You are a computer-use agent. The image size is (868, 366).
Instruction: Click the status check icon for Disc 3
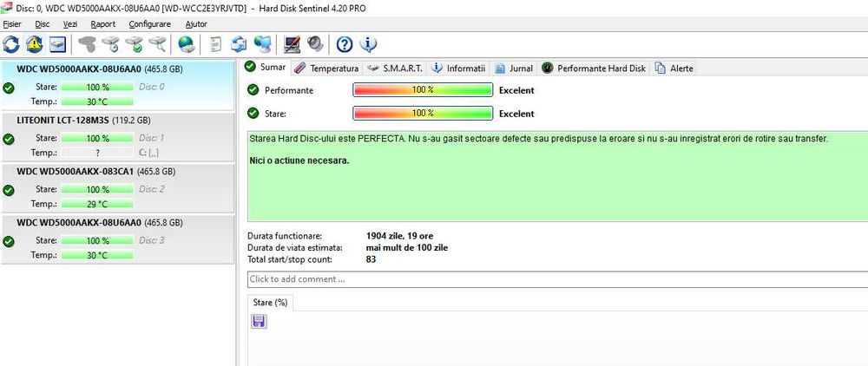coord(9,242)
